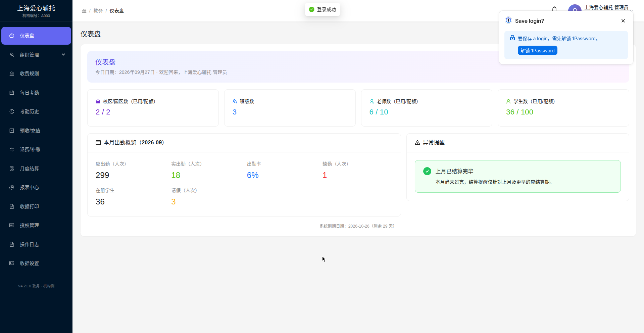
Task: Open 授权管理 sidebar entry
Action: (x=36, y=225)
